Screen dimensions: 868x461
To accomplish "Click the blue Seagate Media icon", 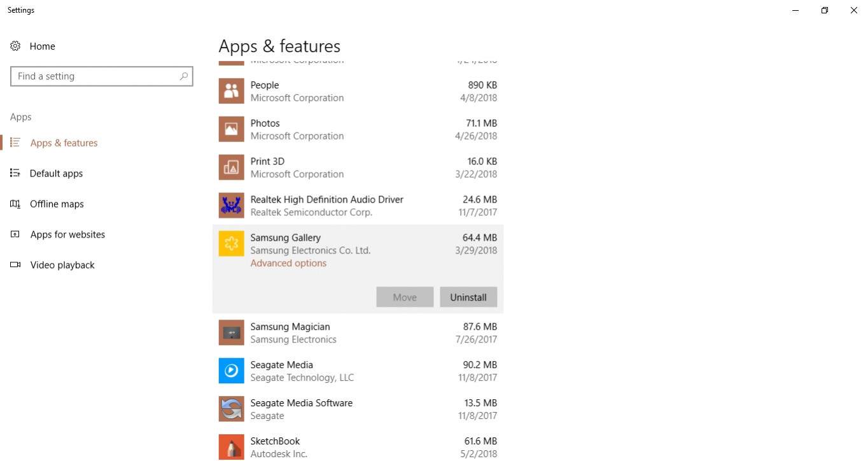I will 231,371.
